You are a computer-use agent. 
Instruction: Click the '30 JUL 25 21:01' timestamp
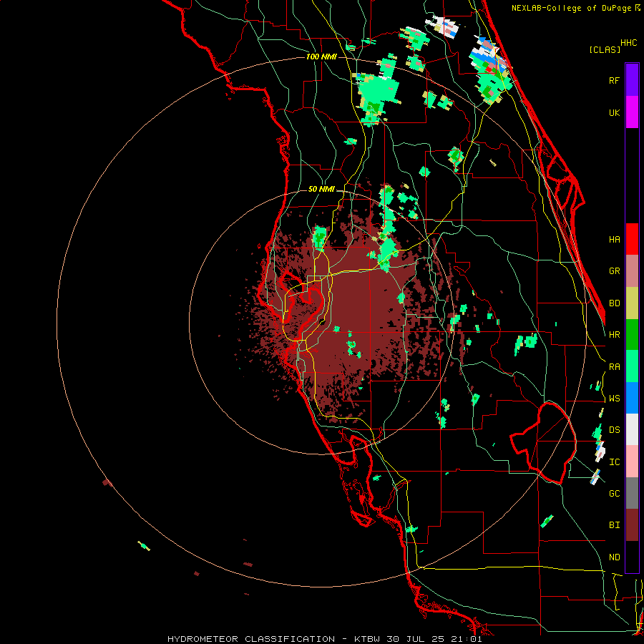click(x=434, y=639)
